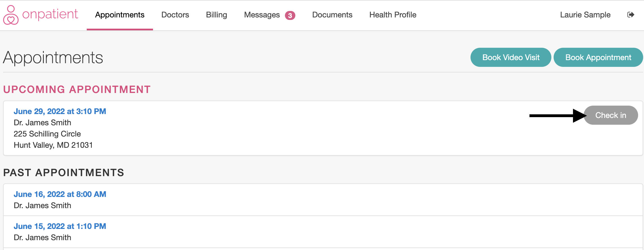The image size is (644, 250).
Task: Click the Upcoming Appointment heading
Action: (x=77, y=89)
